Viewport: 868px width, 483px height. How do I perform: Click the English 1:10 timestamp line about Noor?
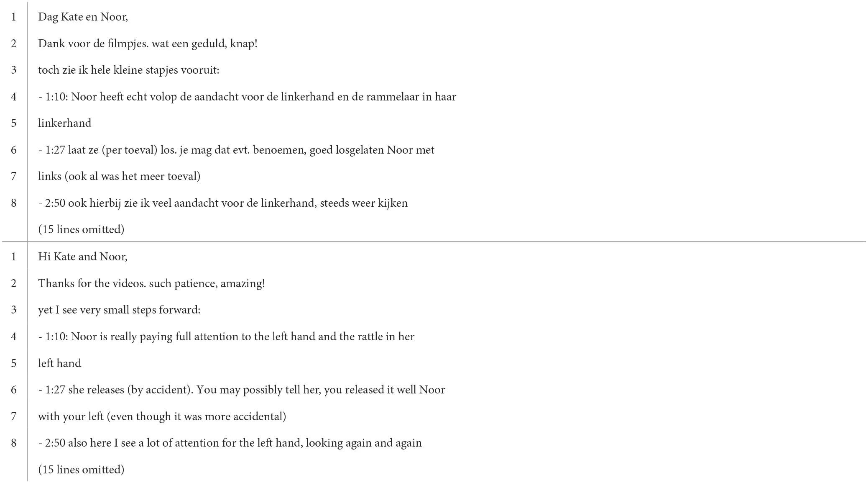(x=226, y=337)
